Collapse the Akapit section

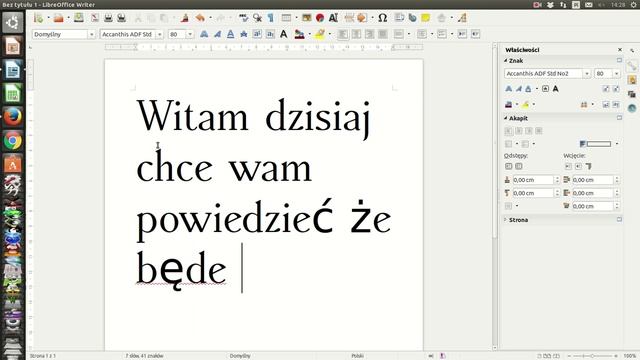pos(506,118)
